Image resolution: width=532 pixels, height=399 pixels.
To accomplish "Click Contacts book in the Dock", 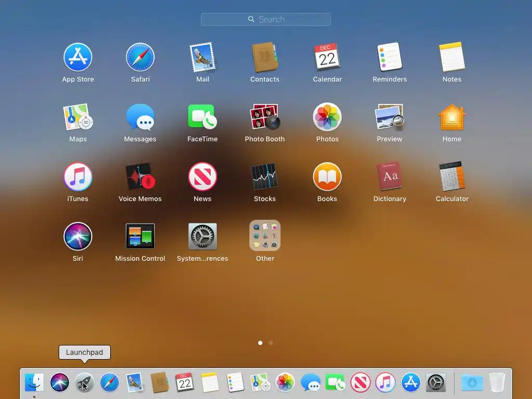I will click(159, 382).
